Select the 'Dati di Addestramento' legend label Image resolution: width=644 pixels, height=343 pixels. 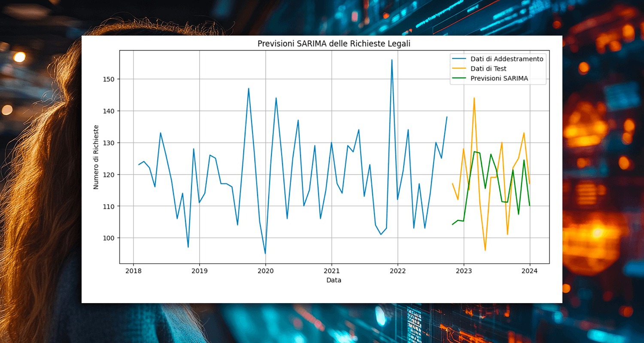(x=507, y=59)
